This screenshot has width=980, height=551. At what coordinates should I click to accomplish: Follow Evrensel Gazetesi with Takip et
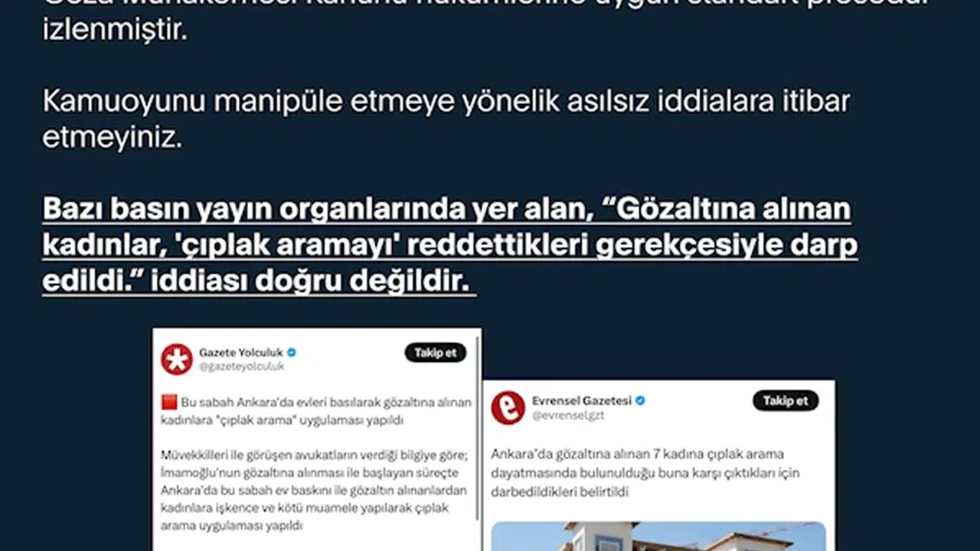click(786, 401)
